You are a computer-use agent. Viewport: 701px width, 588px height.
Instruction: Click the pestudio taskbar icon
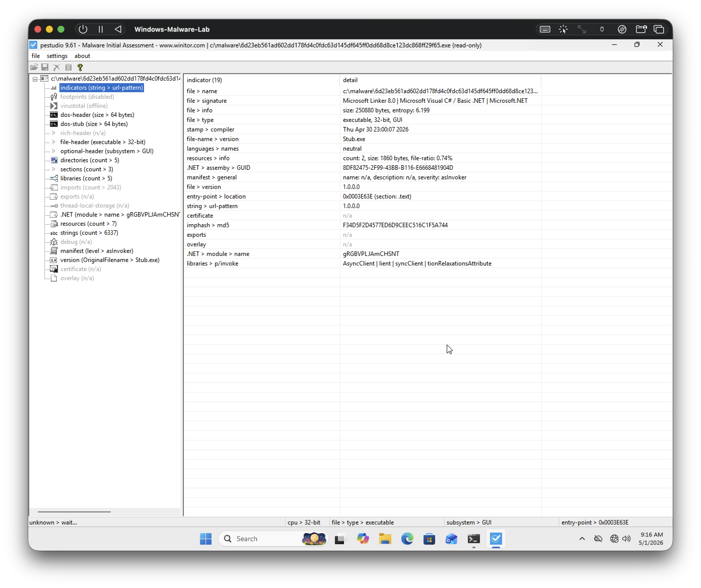[496, 539]
